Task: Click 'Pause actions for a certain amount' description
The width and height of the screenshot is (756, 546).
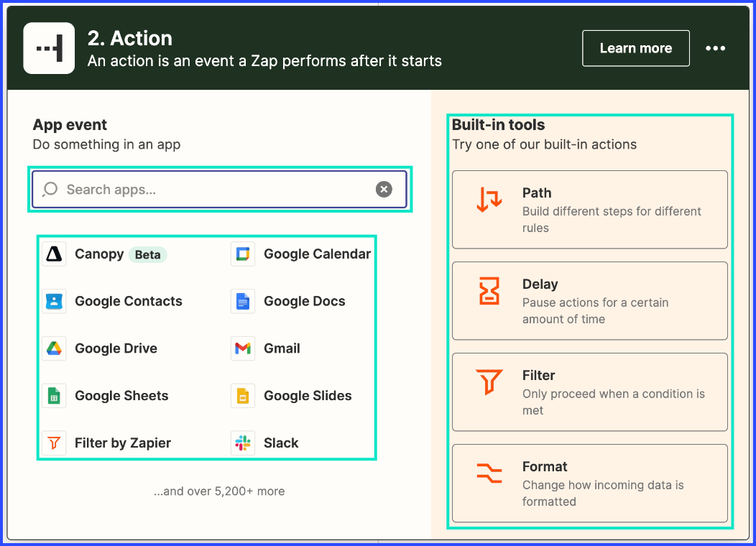Action: [596, 311]
